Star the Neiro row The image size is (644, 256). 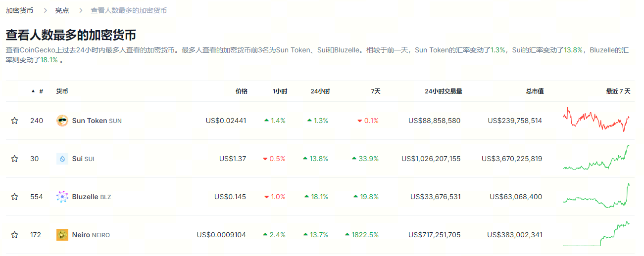tap(15, 235)
